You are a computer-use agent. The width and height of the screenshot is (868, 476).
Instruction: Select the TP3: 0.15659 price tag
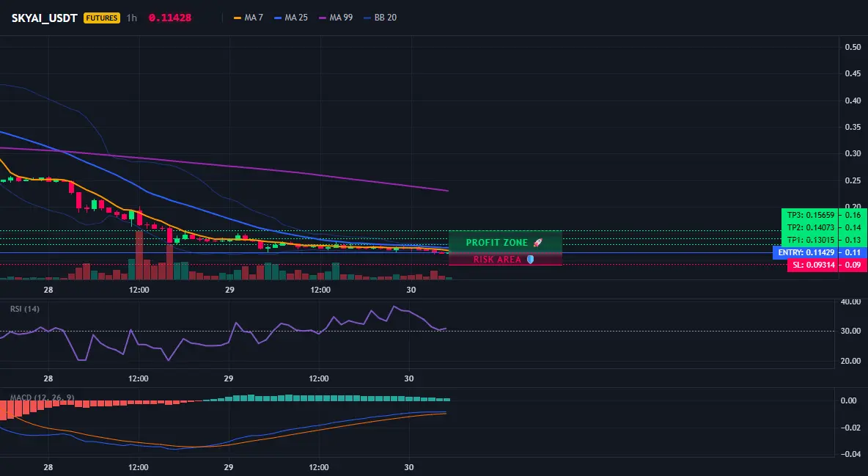click(810, 215)
